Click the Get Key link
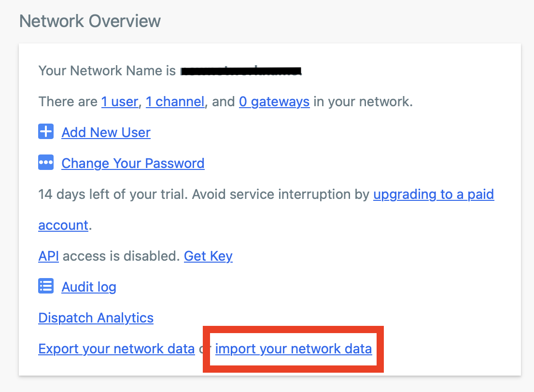The width and height of the screenshot is (534, 392). point(208,256)
